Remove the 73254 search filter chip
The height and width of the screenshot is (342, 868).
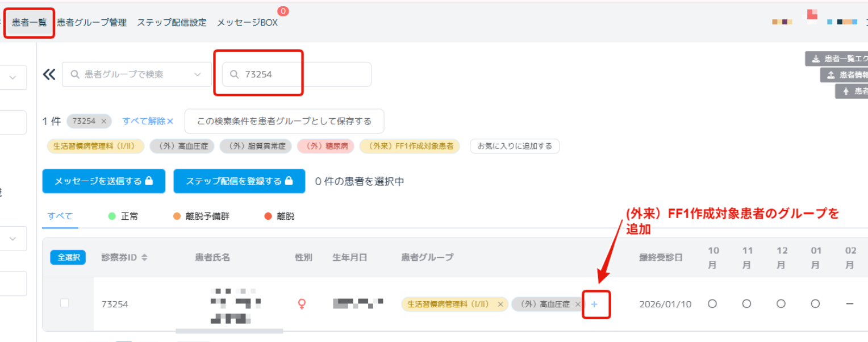click(x=103, y=121)
